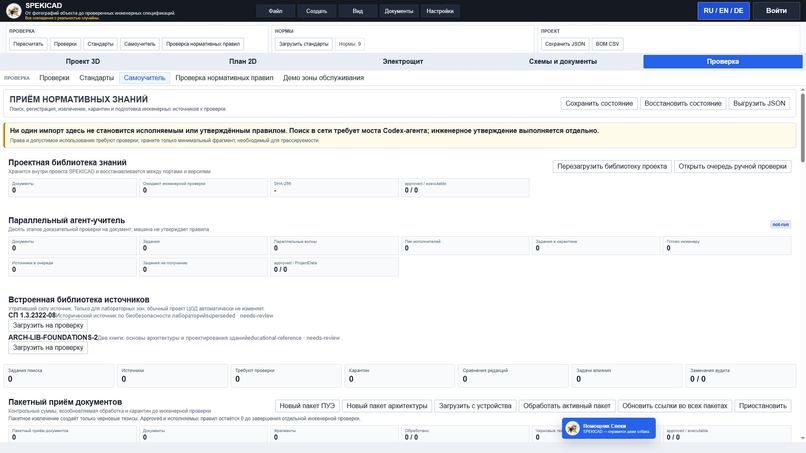Load СП 1.3.2322-08 for review

[48, 325]
